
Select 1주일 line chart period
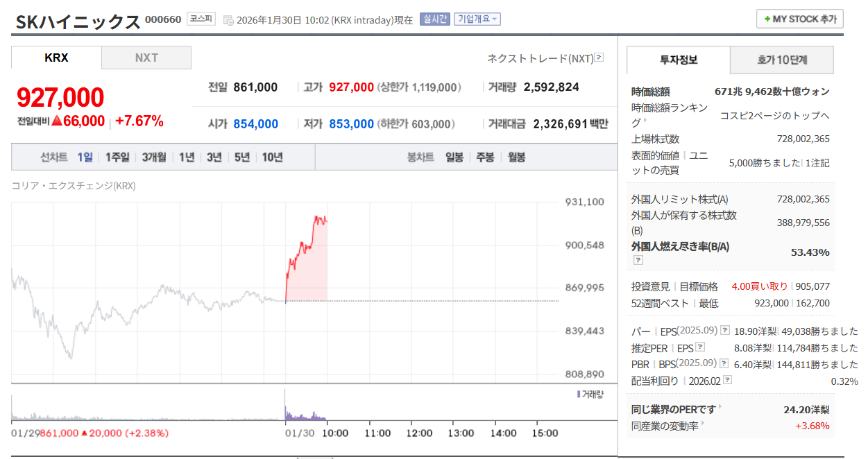[x=117, y=157]
